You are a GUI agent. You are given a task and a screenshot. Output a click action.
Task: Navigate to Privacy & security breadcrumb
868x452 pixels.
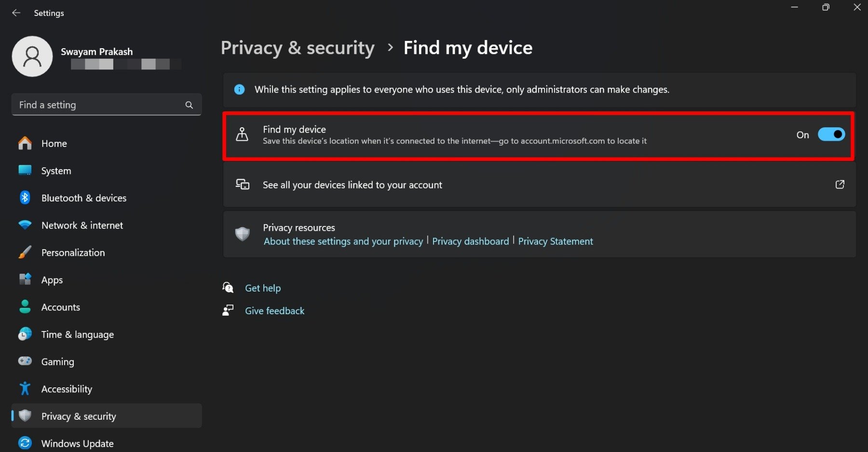tap(298, 47)
